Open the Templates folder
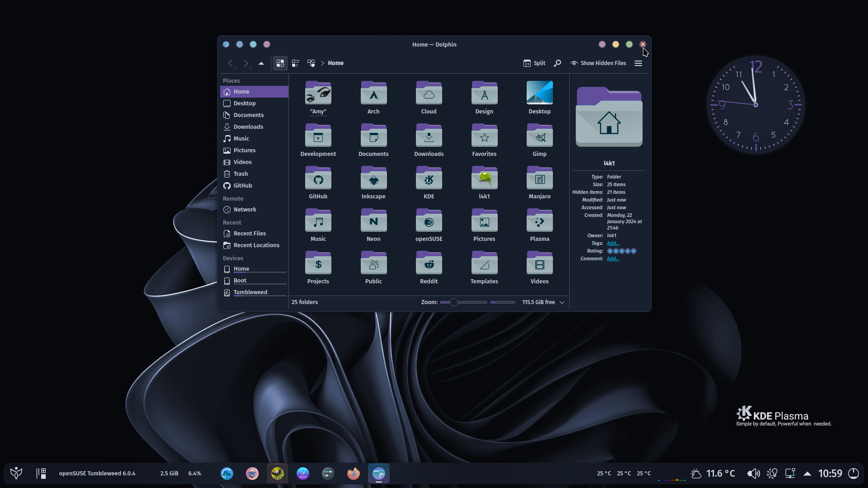Image resolution: width=868 pixels, height=488 pixels. (x=484, y=267)
